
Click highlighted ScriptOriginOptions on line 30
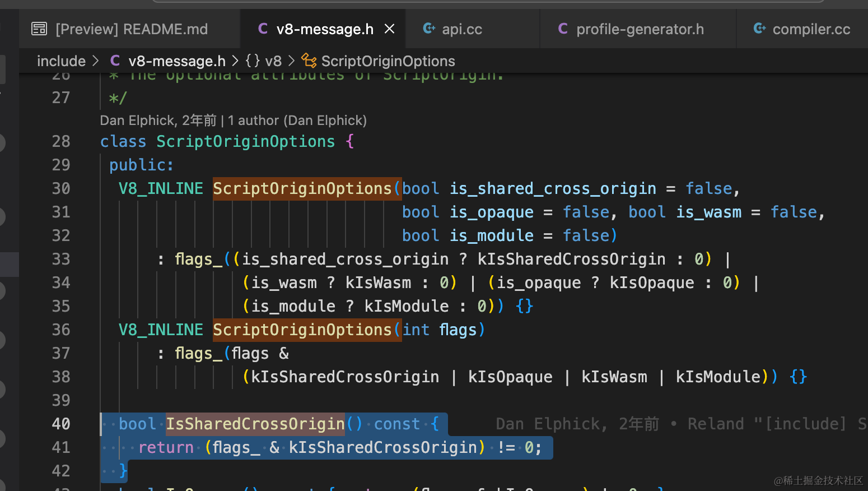click(302, 188)
